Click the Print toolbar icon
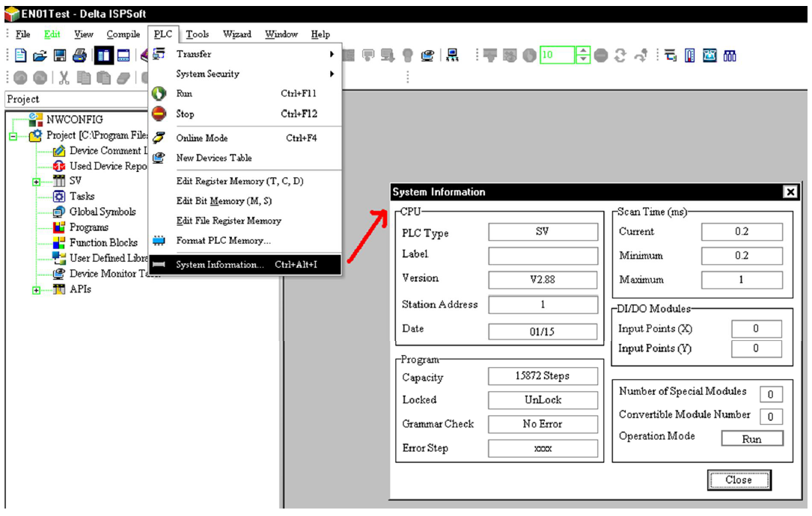The height and width of the screenshot is (516, 812). pyautogui.click(x=79, y=55)
